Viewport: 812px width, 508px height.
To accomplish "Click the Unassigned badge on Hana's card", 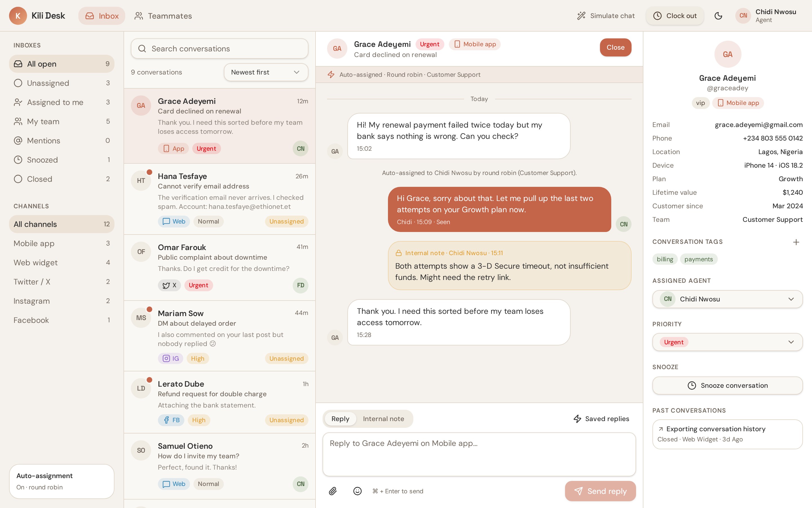I will click(286, 222).
